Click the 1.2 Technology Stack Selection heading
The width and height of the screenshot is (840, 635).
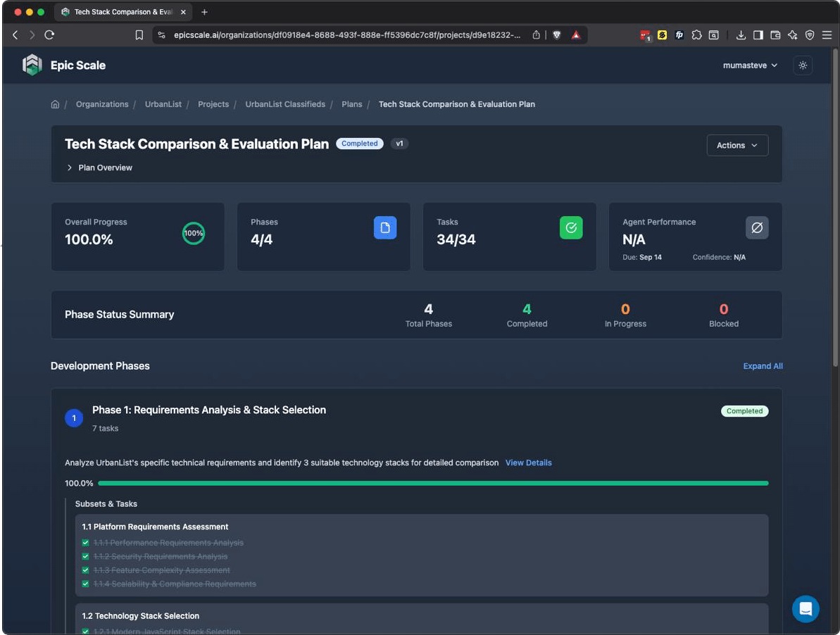pyautogui.click(x=140, y=616)
